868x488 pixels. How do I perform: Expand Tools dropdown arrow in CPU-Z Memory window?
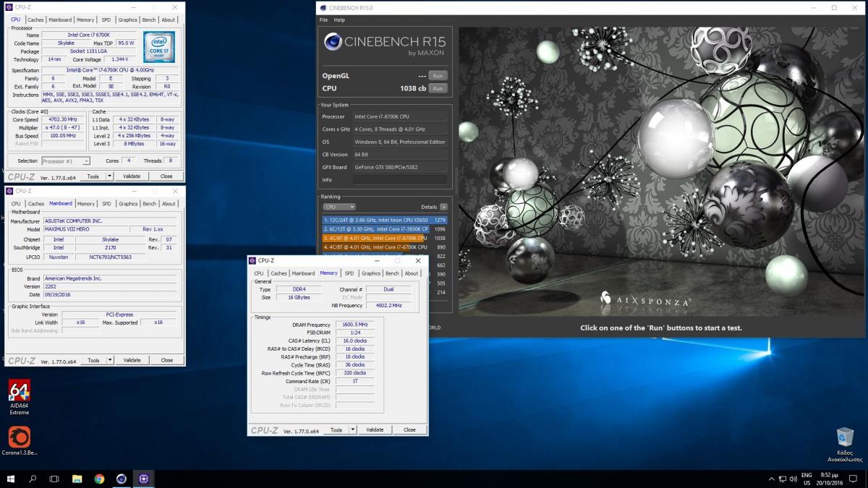click(353, 429)
